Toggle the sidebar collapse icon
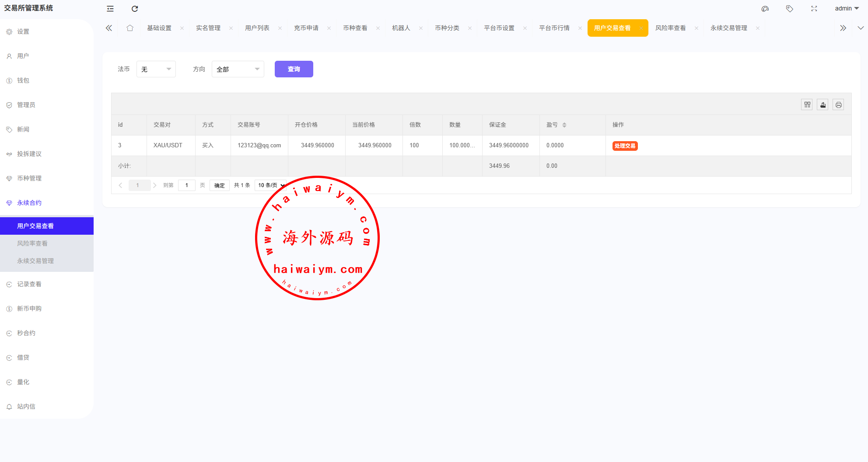The width and height of the screenshot is (868, 462). click(110, 9)
